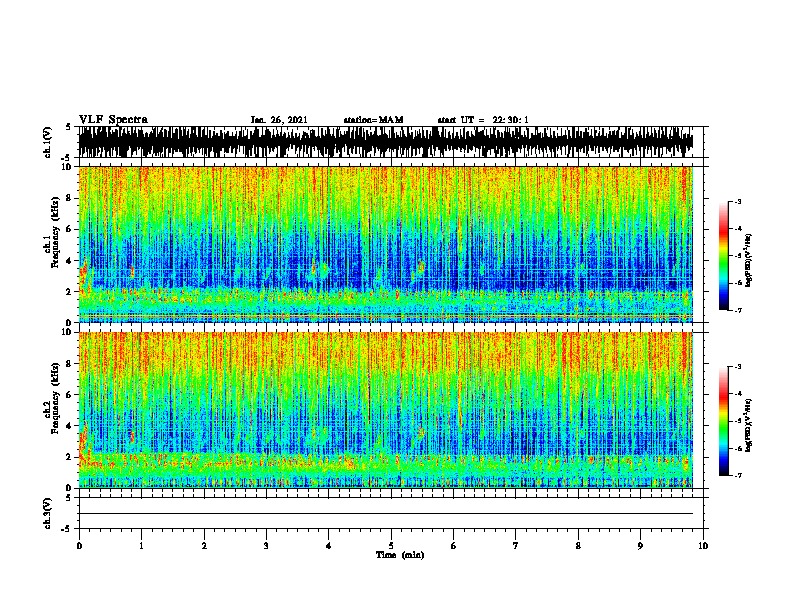Click the ch.2 frequency axis "8" tick label
The width and height of the screenshot is (792, 612).
(x=70, y=363)
